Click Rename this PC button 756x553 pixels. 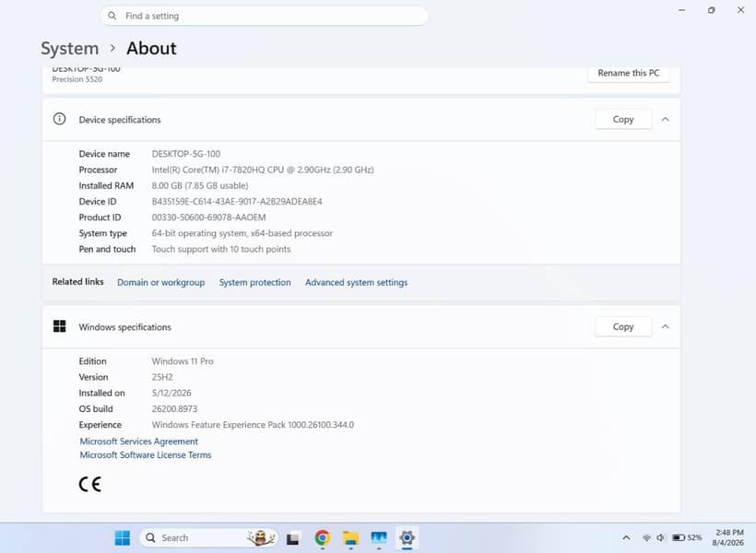pyautogui.click(x=629, y=73)
